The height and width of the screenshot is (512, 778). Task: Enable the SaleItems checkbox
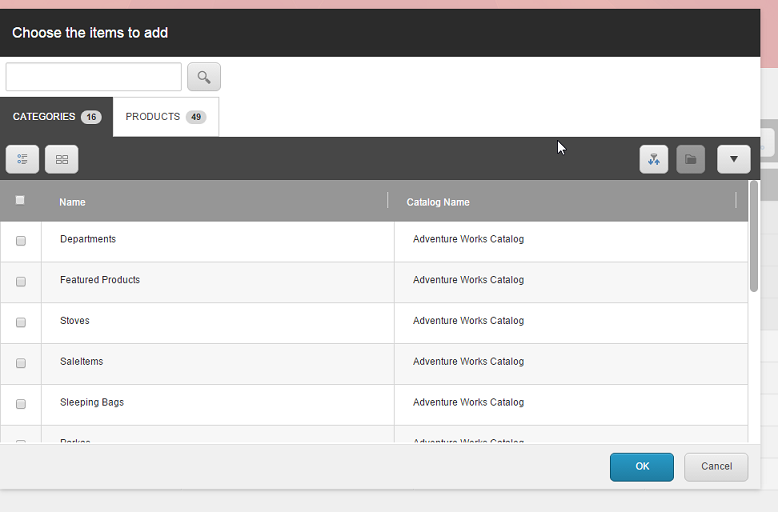(20, 363)
